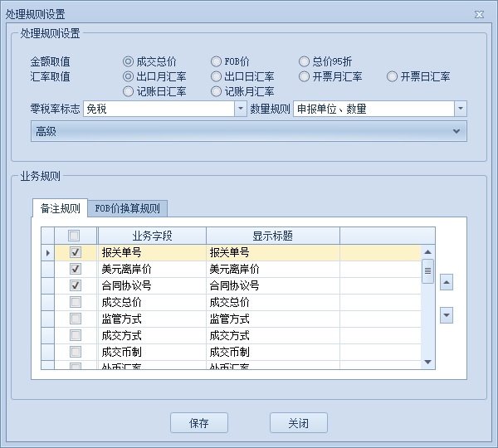
Task: Uncheck the 美元离岸价 checkbox
Action: click(76, 269)
